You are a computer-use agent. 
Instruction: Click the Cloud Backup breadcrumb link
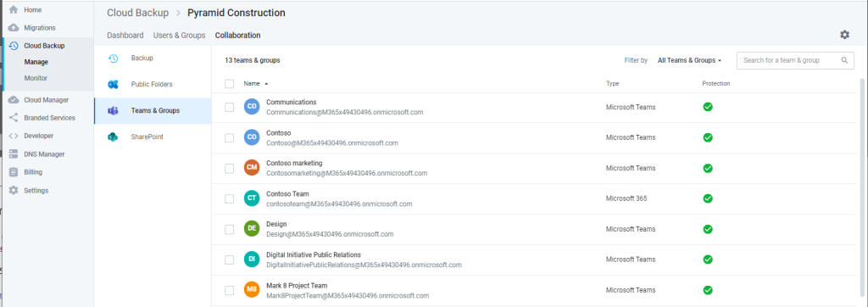138,12
